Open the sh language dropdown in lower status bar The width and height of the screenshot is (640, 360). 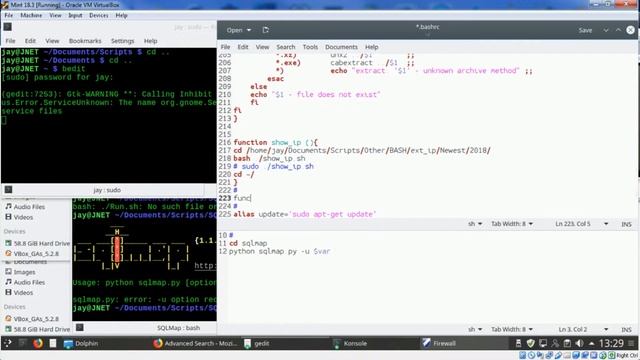475,329
